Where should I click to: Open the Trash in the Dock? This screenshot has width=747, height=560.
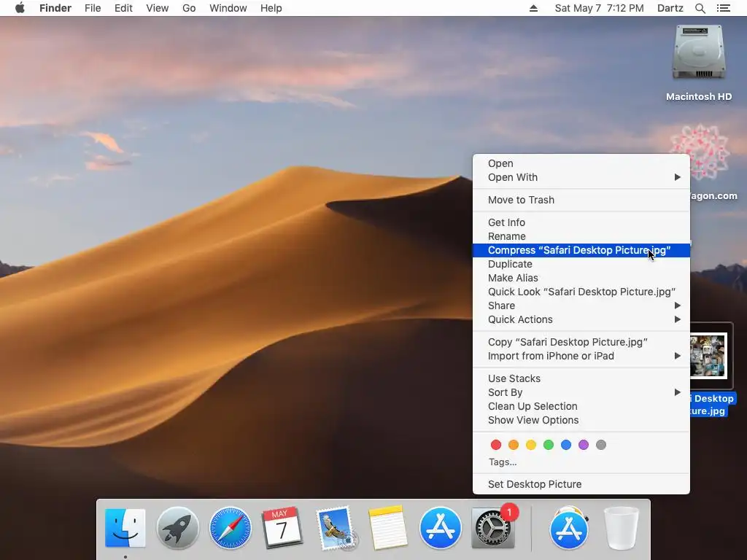[x=622, y=528]
